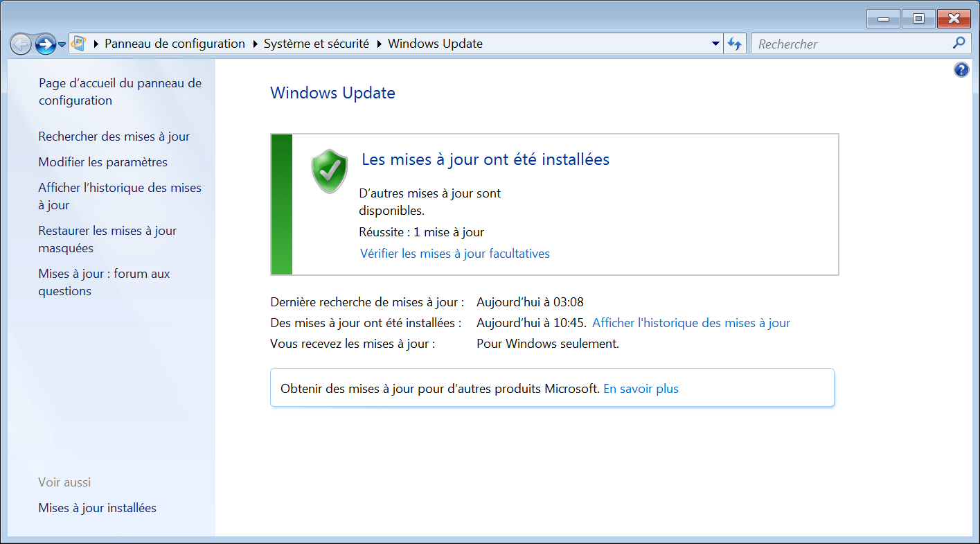Open Page d'accueil du panneau de configuration

pos(120,91)
